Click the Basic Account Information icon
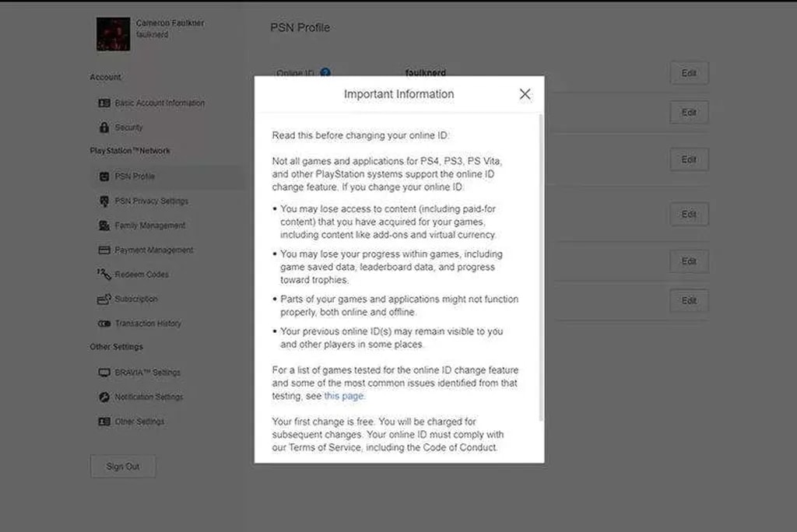 pyautogui.click(x=104, y=103)
